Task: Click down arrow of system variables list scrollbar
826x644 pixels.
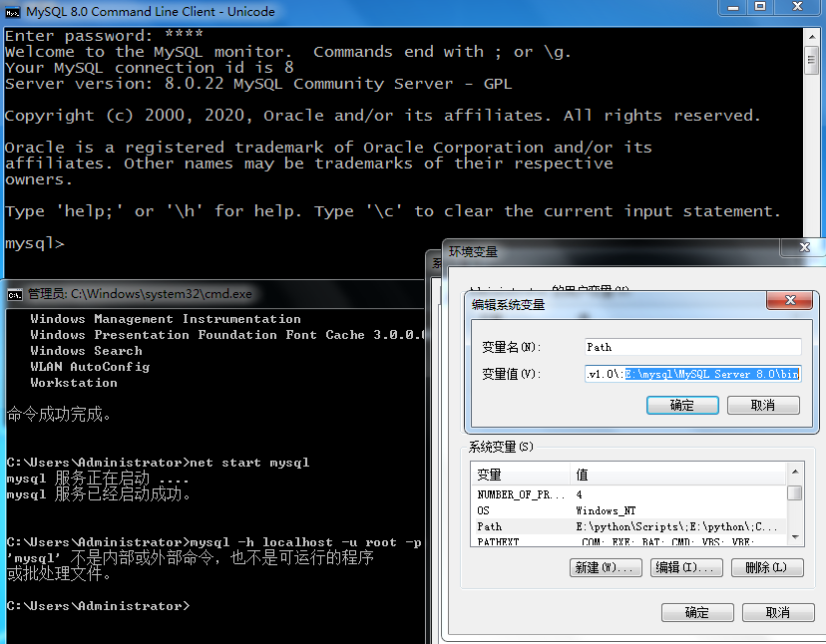Action: [795, 537]
